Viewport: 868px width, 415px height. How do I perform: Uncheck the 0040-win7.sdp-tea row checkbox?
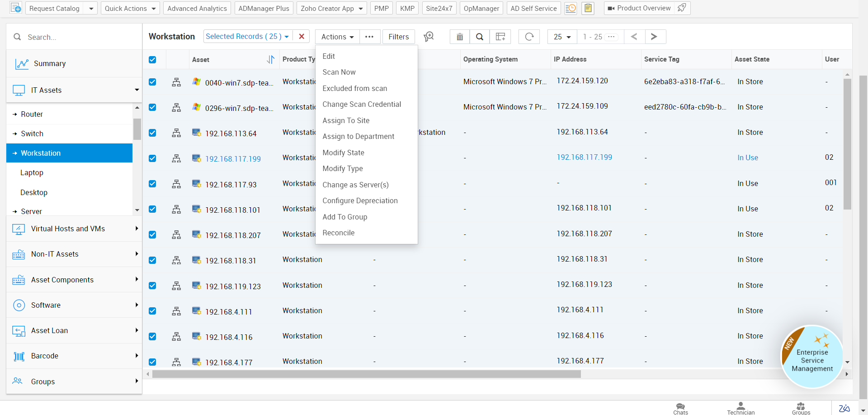152,82
